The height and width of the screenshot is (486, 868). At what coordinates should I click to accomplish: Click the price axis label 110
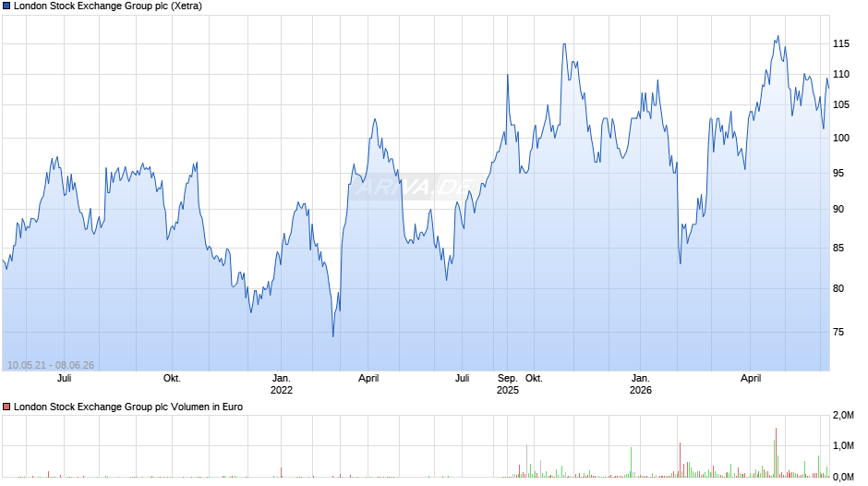(x=841, y=74)
